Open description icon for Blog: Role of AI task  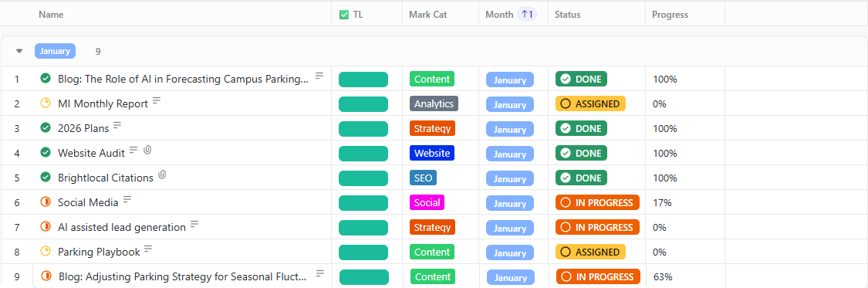(x=319, y=76)
